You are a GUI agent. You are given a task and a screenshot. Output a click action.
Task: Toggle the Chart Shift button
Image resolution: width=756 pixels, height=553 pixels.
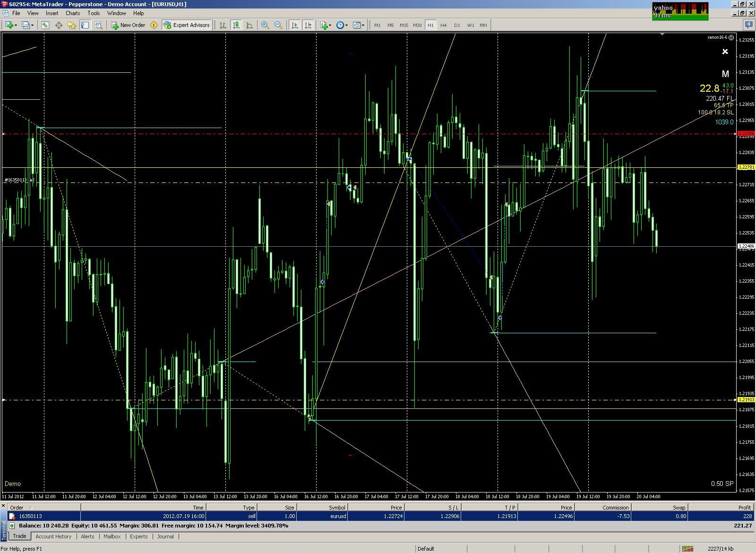tap(308, 25)
